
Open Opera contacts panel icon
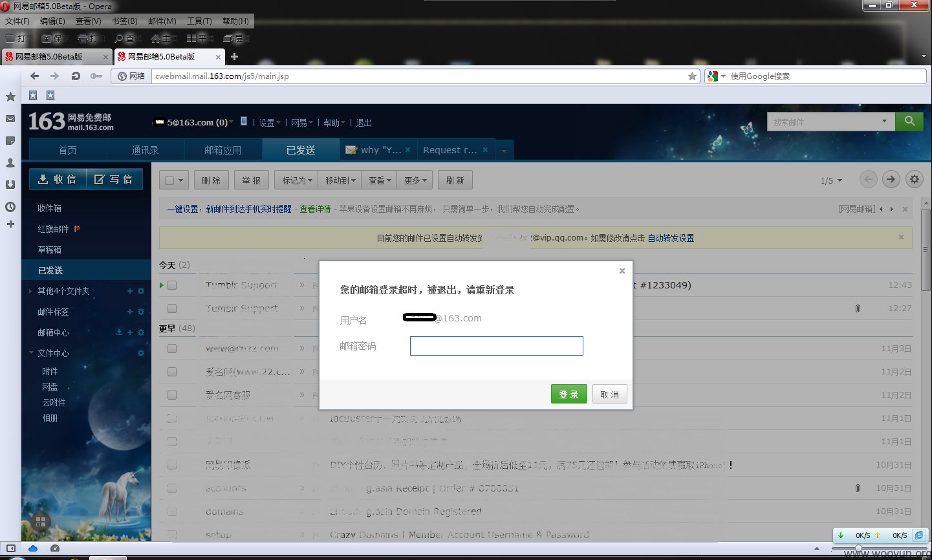point(10,163)
